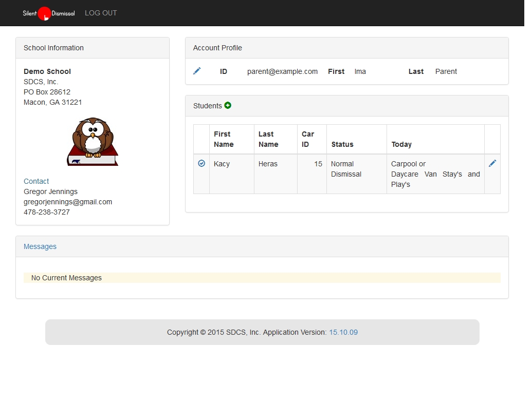Click gregorjennings@gmail.com contact email

[68, 202]
